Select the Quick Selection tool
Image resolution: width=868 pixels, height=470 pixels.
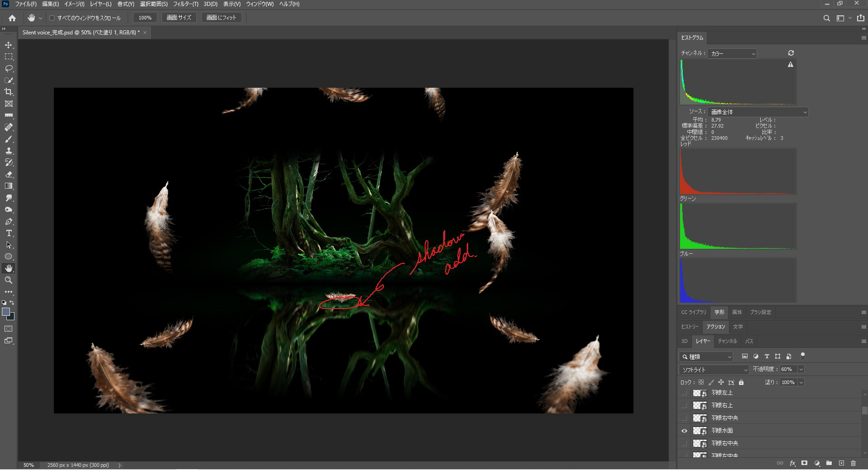9,81
